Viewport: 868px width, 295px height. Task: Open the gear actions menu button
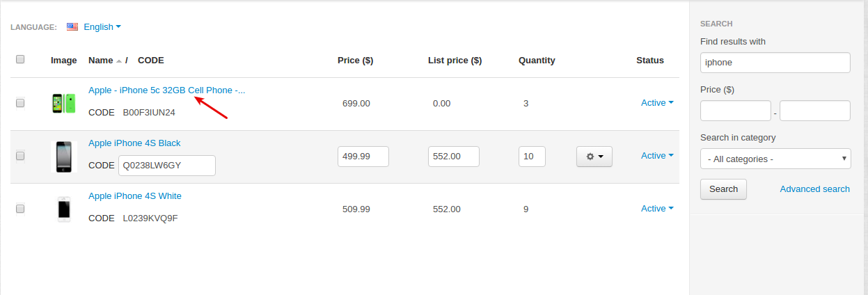(x=594, y=157)
